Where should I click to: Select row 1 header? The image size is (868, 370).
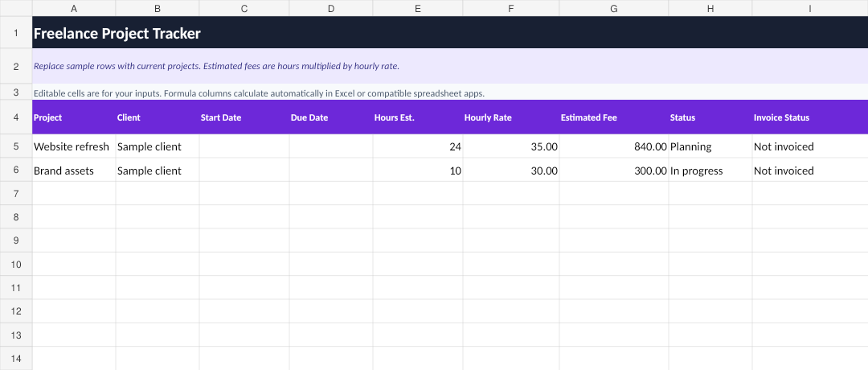pos(16,33)
